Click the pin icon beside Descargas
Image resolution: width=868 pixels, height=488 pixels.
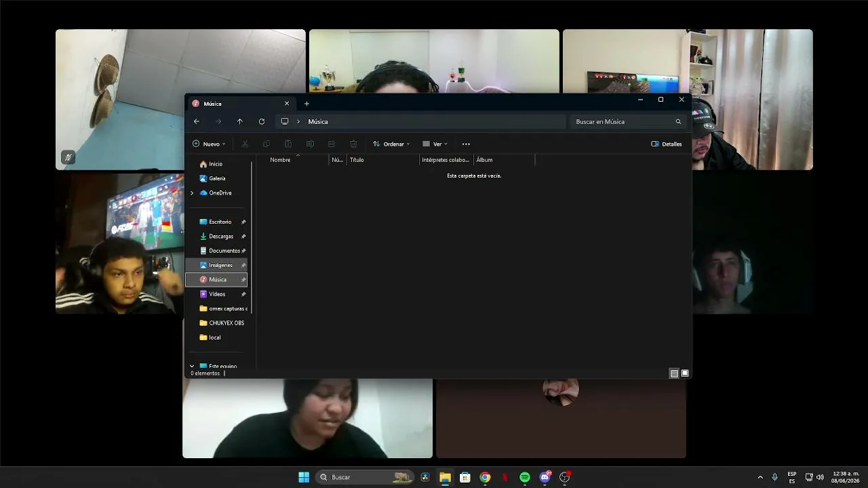click(x=243, y=237)
